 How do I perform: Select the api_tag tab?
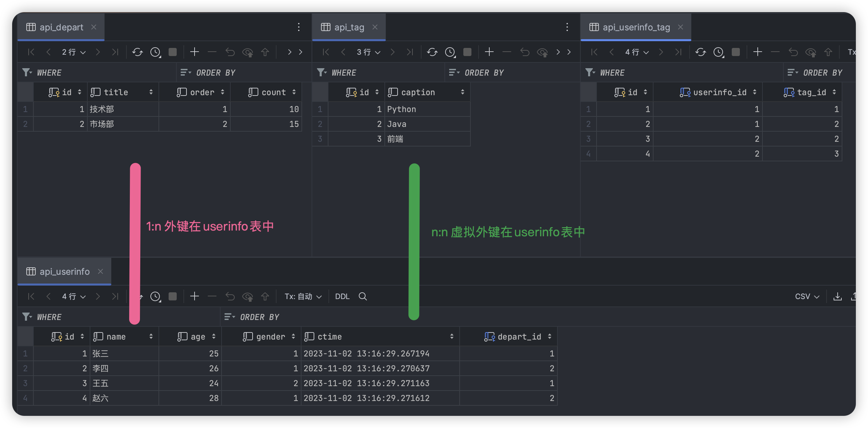tap(349, 27)
